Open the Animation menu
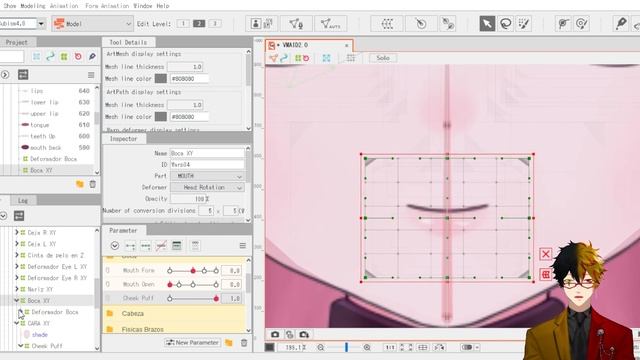This screenshot has height=360, width=640. coord(64,6)
